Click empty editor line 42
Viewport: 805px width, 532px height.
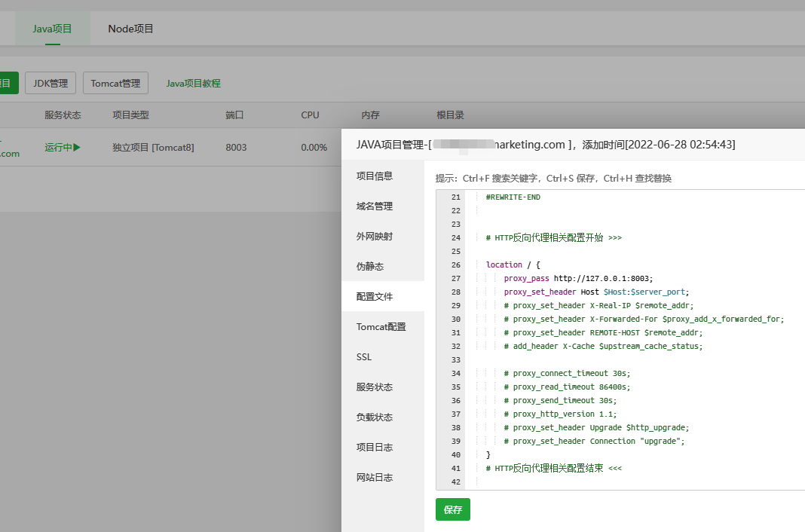637,482
